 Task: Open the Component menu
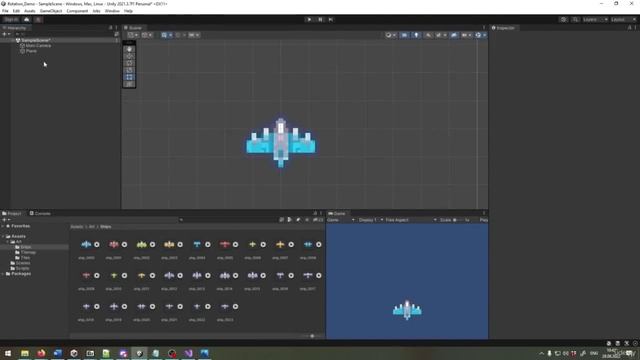coord(77,11)
